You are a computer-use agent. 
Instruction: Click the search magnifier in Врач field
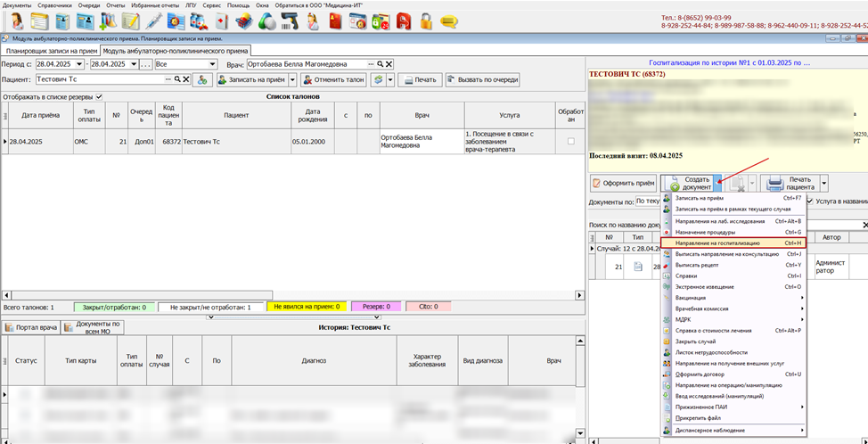pos(380,64)
